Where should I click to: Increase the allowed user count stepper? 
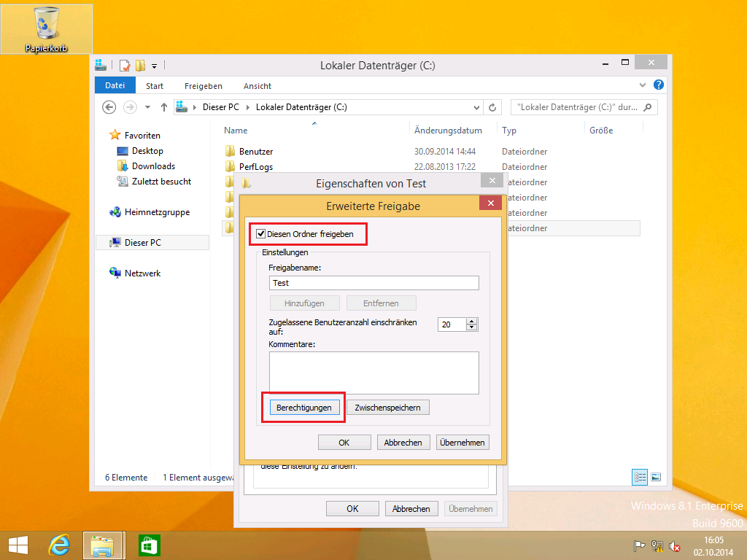[472, 322]
